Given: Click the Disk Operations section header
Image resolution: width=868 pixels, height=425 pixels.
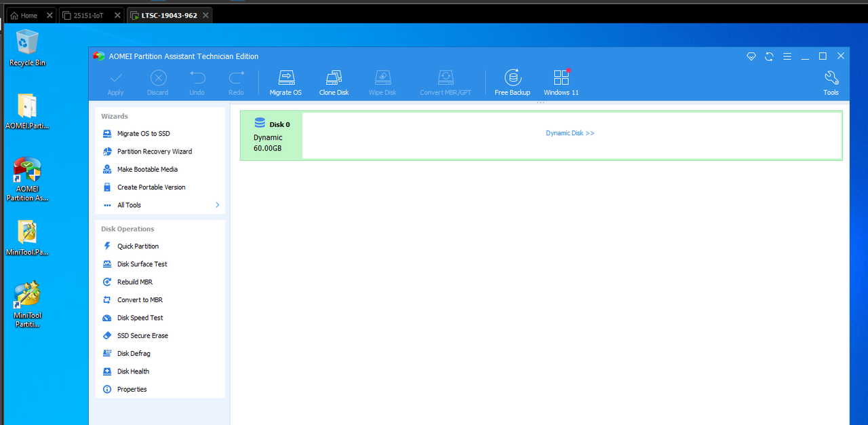Looking at the screenshot, I should 127,229.
